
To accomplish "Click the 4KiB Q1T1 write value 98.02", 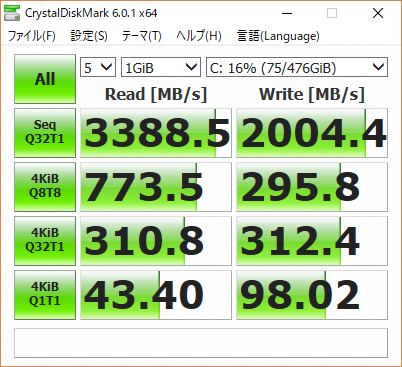I will click(x=312, y=295).
